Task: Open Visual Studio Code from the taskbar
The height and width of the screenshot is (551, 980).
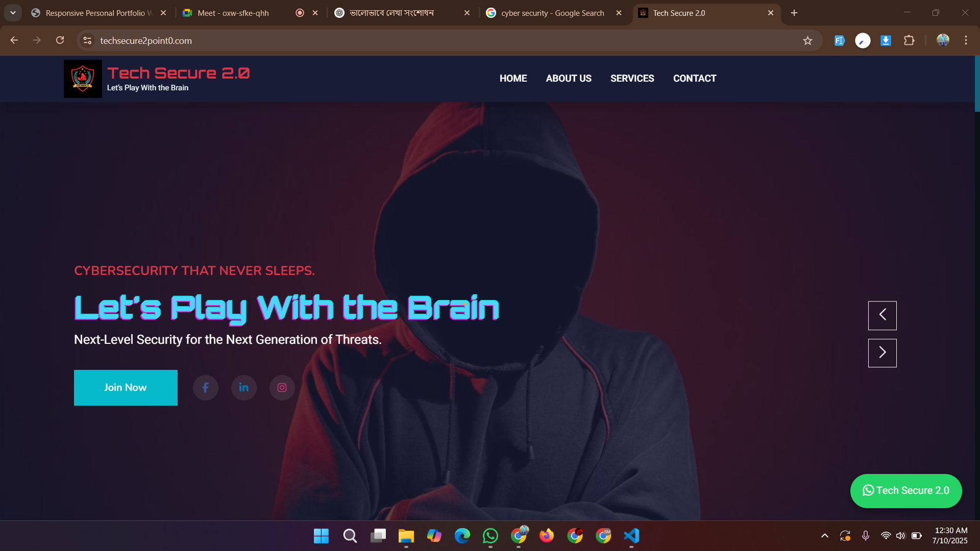Action: (631, 536)
